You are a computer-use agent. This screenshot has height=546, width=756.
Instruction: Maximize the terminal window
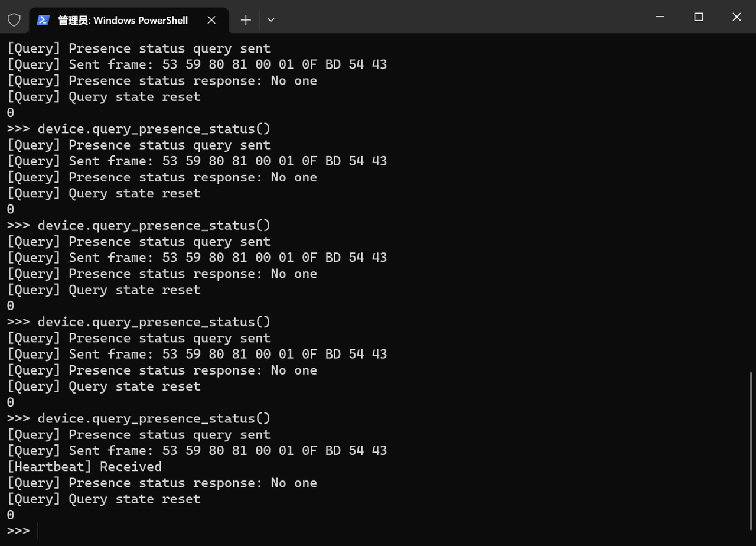[x=698, y=17]
